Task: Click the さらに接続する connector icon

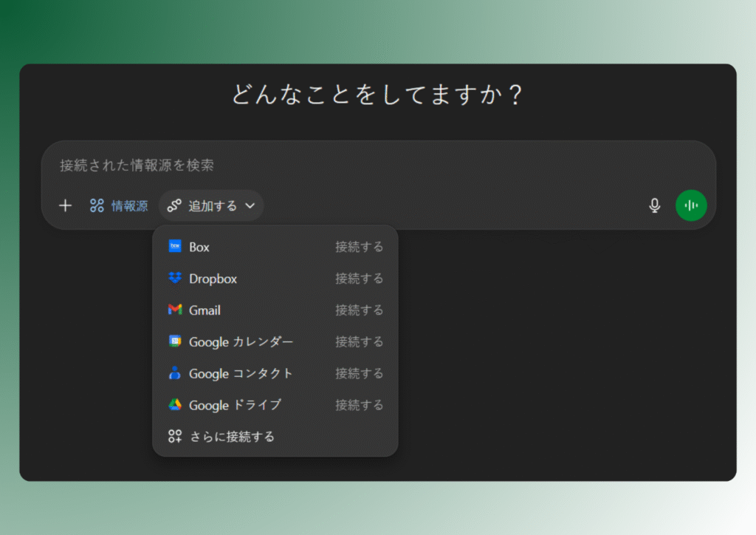Action: tap(175, 437)
